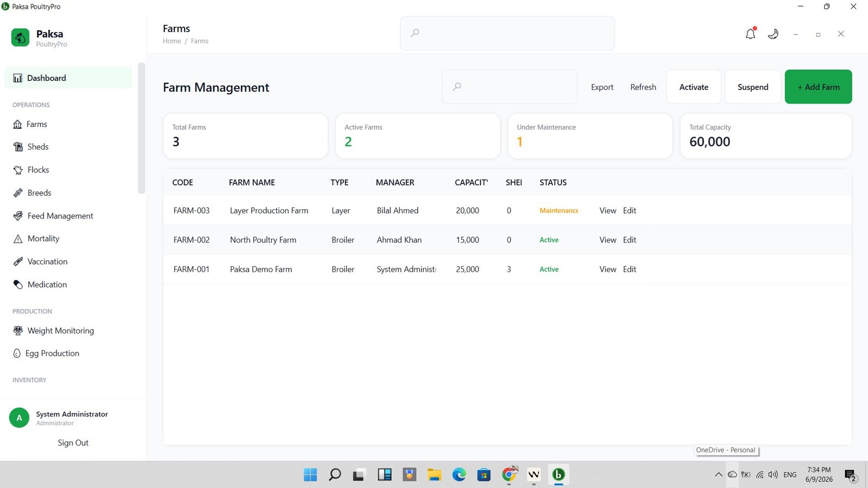Screen dimensions: 868x488
Task: View FARM-001 Paksa Demo Farm
Action: (x=608, y=269)
